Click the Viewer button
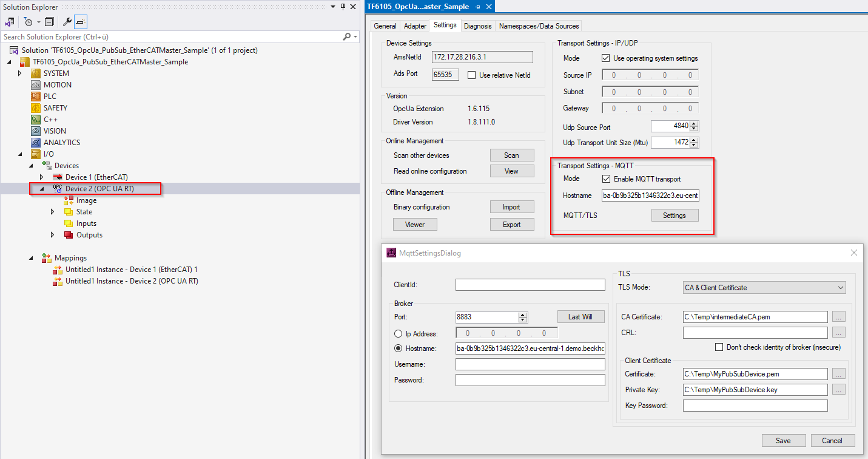The height and width of the screenshot is (459, 868). click(x=415, y=225)
